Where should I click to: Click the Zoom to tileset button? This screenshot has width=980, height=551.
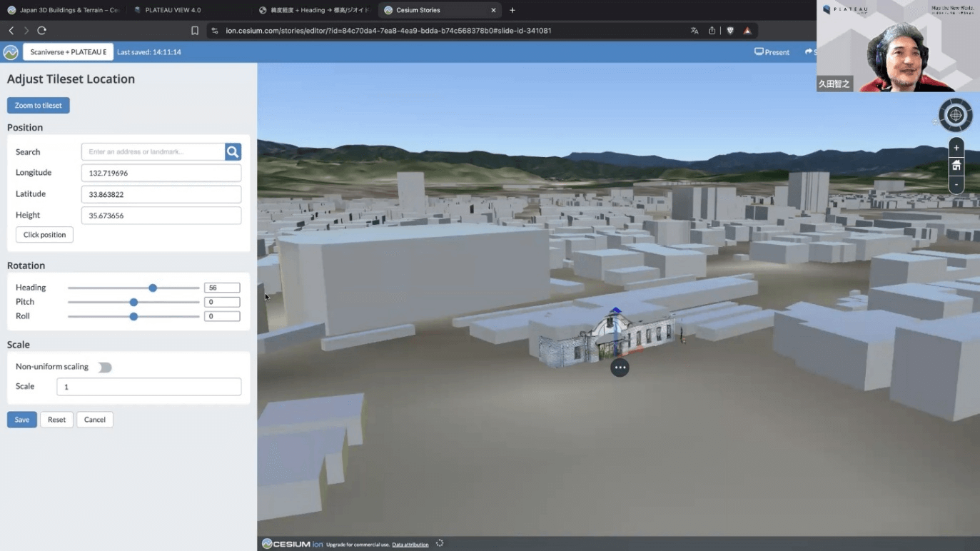pos(39,106)
